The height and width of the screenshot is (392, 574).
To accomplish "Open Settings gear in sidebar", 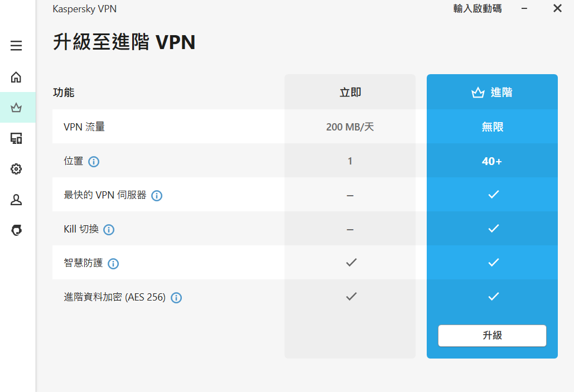I will [16, 169].
